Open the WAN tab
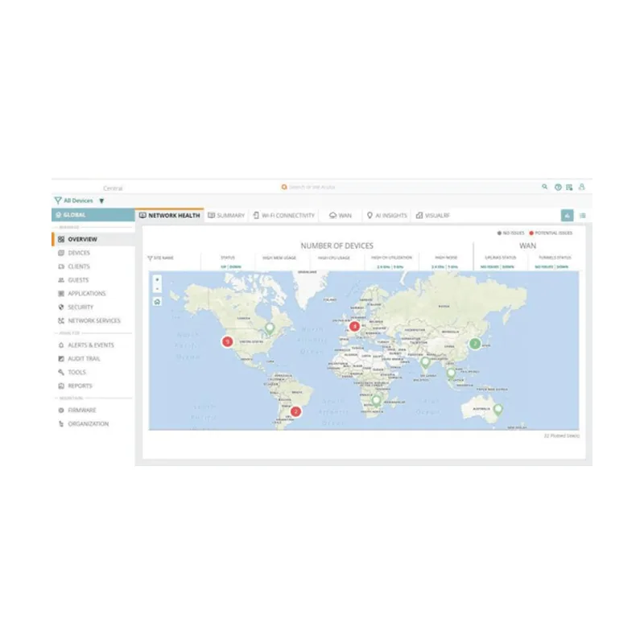The image size is (644, 644). pyautogui.click(x=341, y=215)
